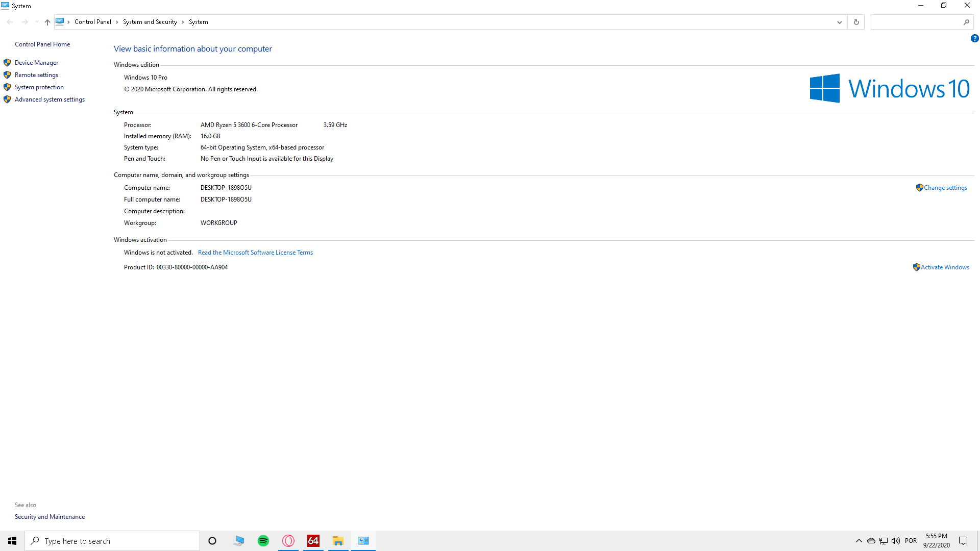Refresh the System page
The image size is (980, 551).
pyautogui.click(x=856, y=22)
